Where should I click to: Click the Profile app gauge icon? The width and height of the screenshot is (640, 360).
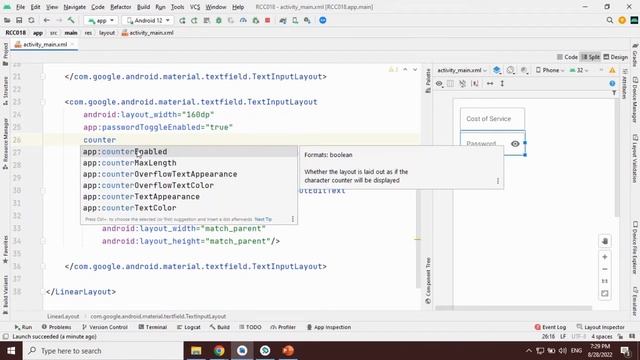pyautogui.click(x=243, y=20)
